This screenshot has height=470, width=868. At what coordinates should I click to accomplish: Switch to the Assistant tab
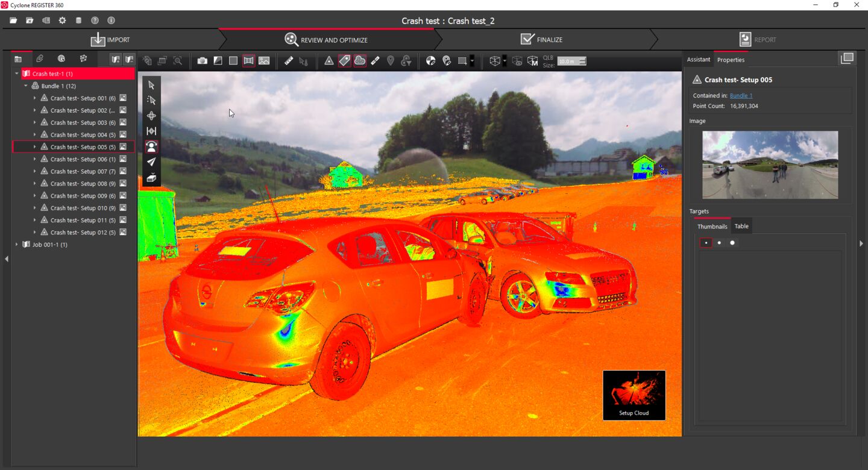click(698, 60)
